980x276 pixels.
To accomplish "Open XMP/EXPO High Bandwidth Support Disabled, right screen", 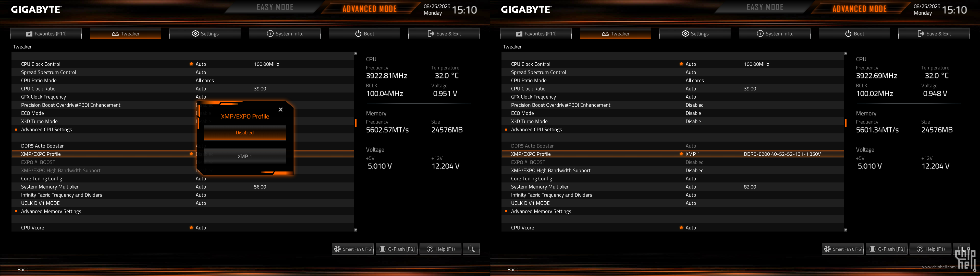I will point(695,170).
